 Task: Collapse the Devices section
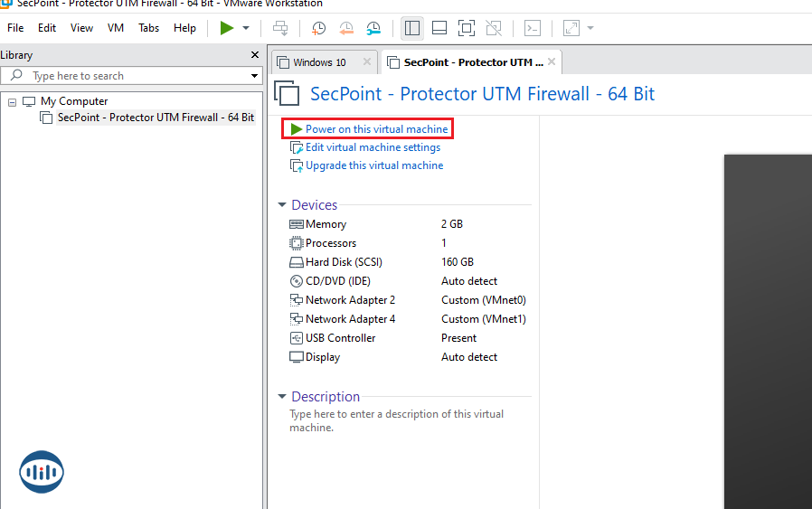click(282, 205)
